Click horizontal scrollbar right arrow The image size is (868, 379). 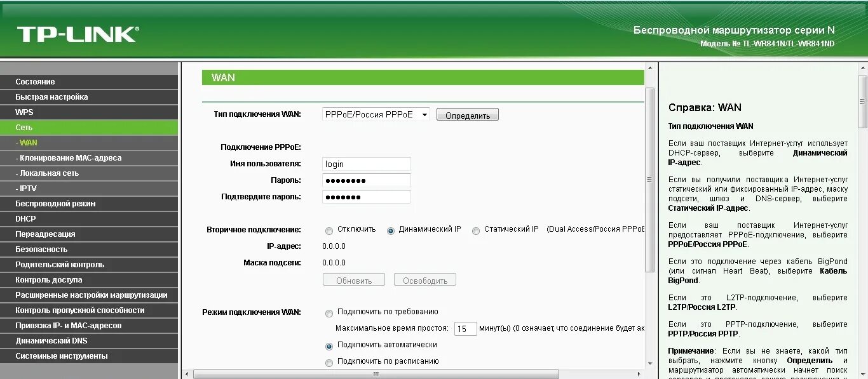[639, 375]
